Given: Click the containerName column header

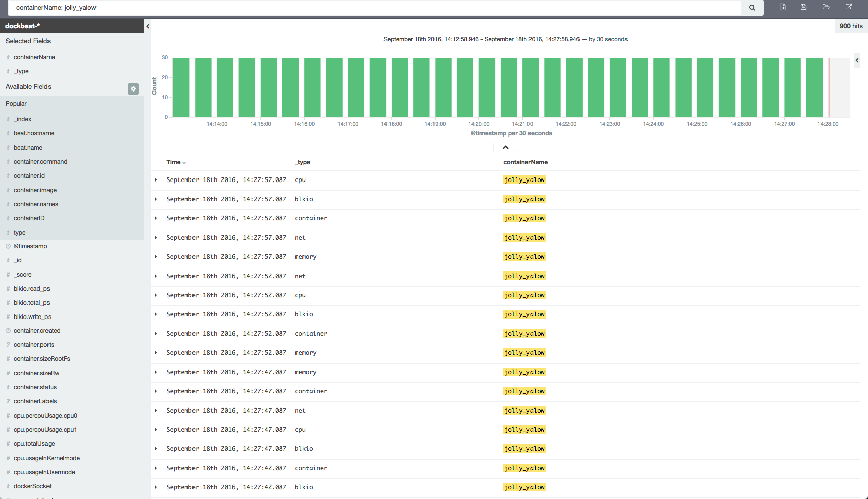Looking at the screenshot, I should [x=525, y=162].
